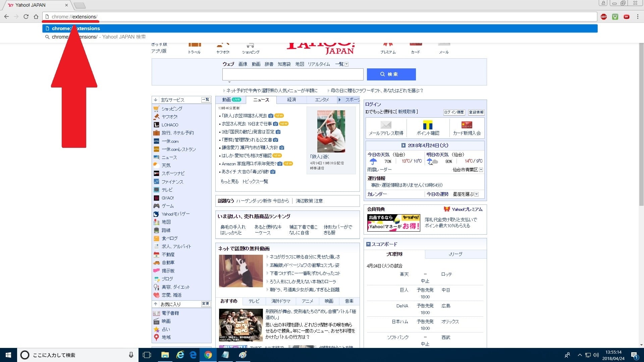Open the ショッピング shopping cart icon in sidebar
Viewport: 644px width, 362px height.
coord(156,109)
